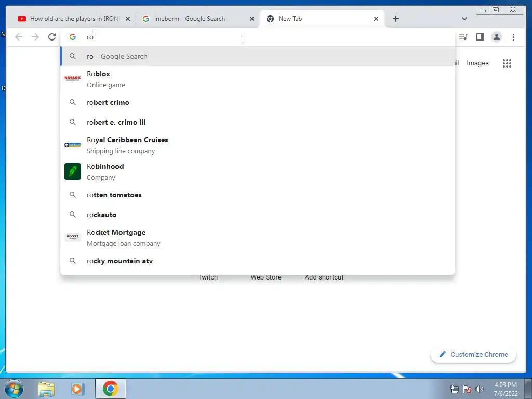532x399 pixels.
Task: Click the Rocket Mortgage logo icon
Action: point(73,237)
